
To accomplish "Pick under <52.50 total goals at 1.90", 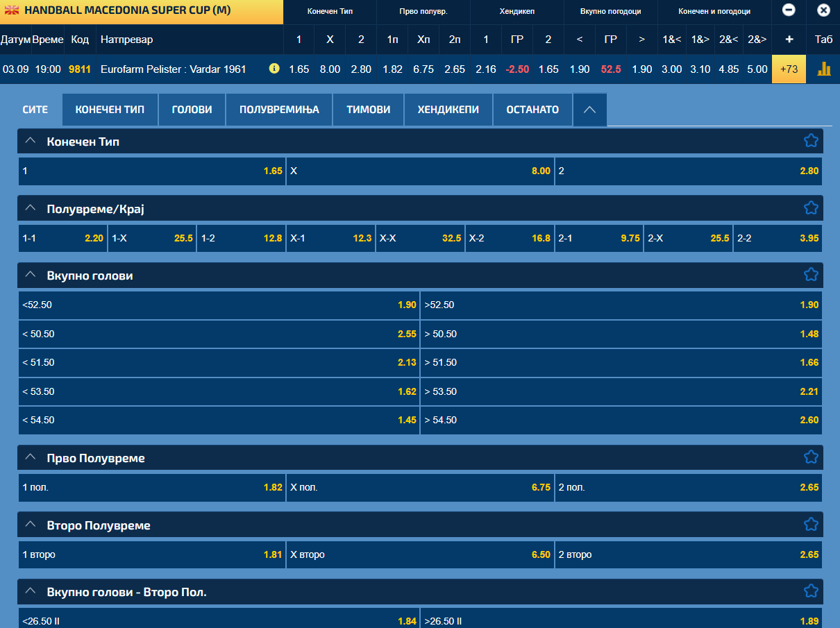I will pos(219,305).
